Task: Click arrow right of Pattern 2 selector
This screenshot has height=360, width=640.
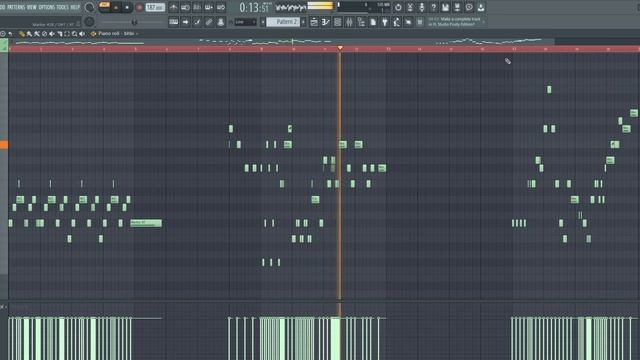Action: pyautogui.click(x=303, y=22)
